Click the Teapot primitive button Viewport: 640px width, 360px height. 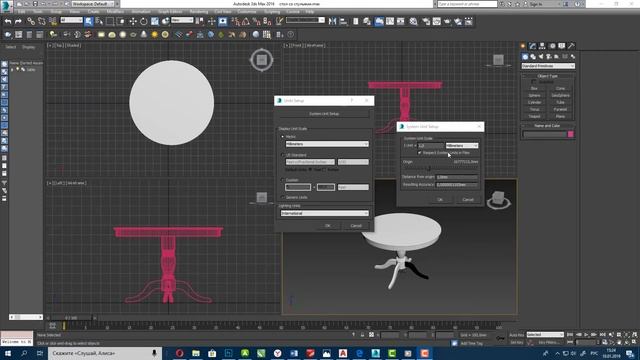(x=534, y=116)
